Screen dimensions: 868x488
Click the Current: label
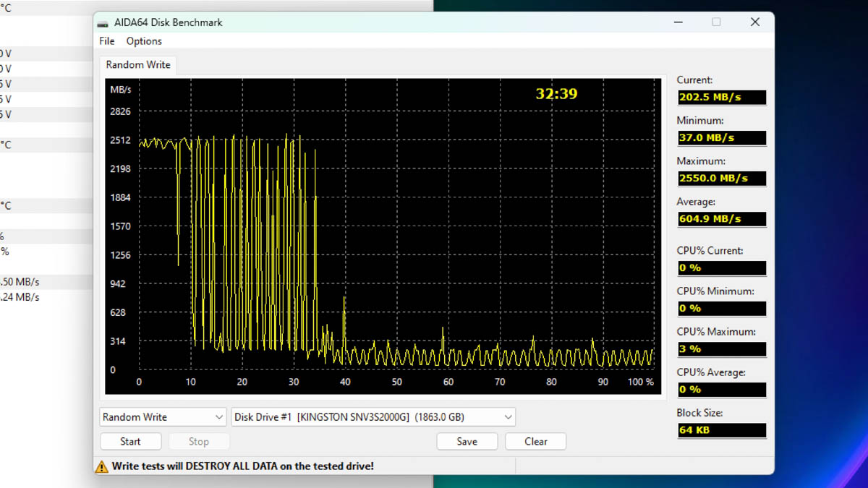(694, 80)
